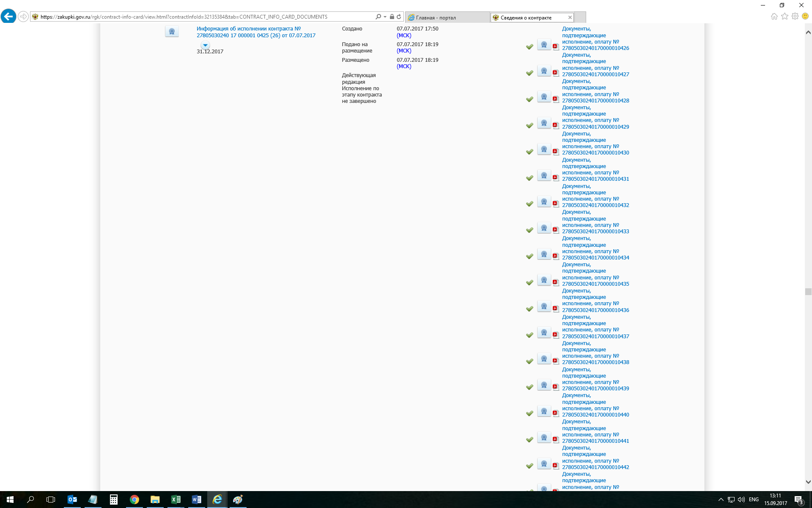Screen dimensions: 812x508
Task: Click the URL address field
Action: pos(203,17)
